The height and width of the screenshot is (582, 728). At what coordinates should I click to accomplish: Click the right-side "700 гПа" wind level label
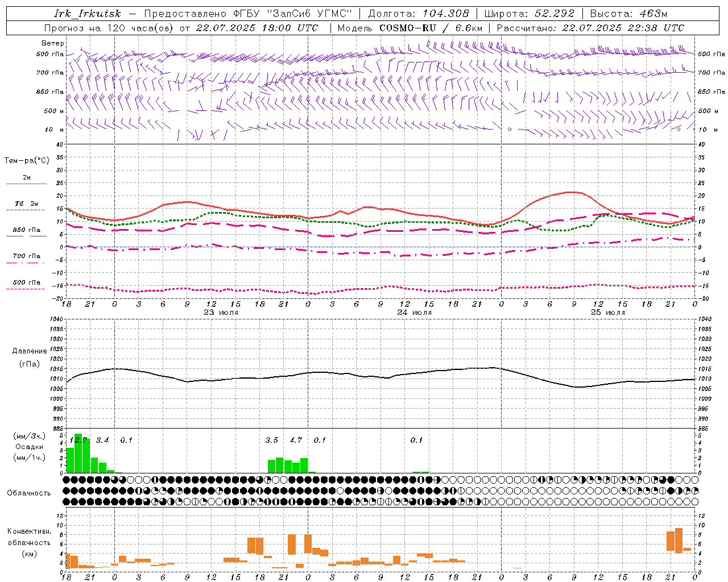point(712,73)
